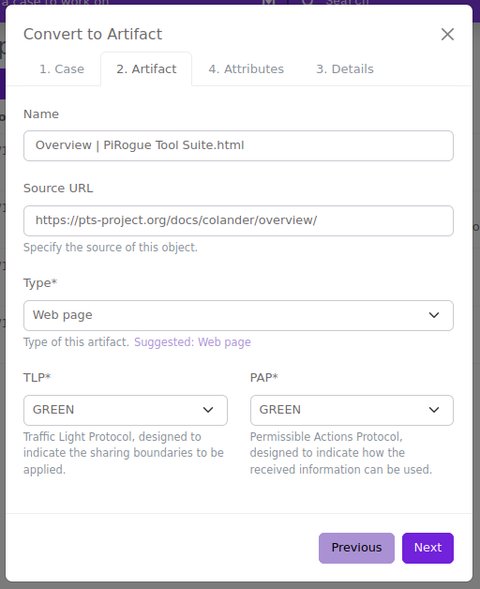Click the Previous button
The height and width of the screenshot is (589, 480).
click(x=356, y=548)
